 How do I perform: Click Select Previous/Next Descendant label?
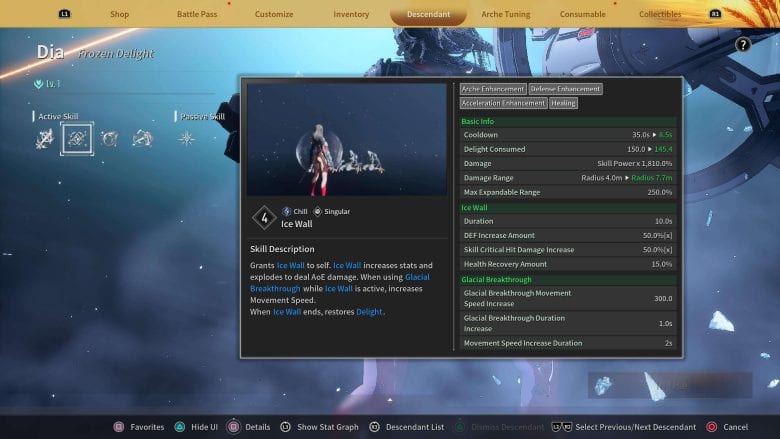(x=635, y=427)
